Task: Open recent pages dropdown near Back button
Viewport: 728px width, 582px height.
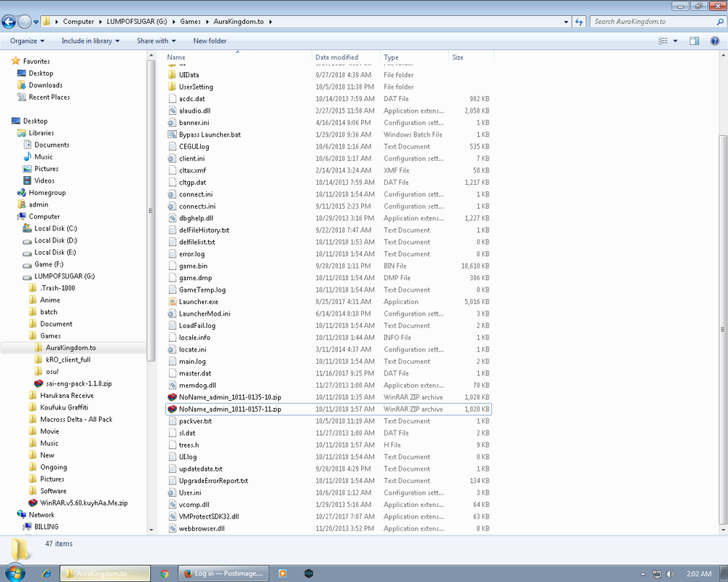Action: pos(36,21)
